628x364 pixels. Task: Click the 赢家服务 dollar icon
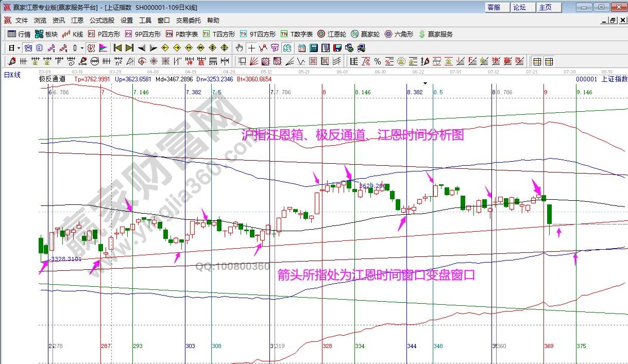click(x=423, y=34)
